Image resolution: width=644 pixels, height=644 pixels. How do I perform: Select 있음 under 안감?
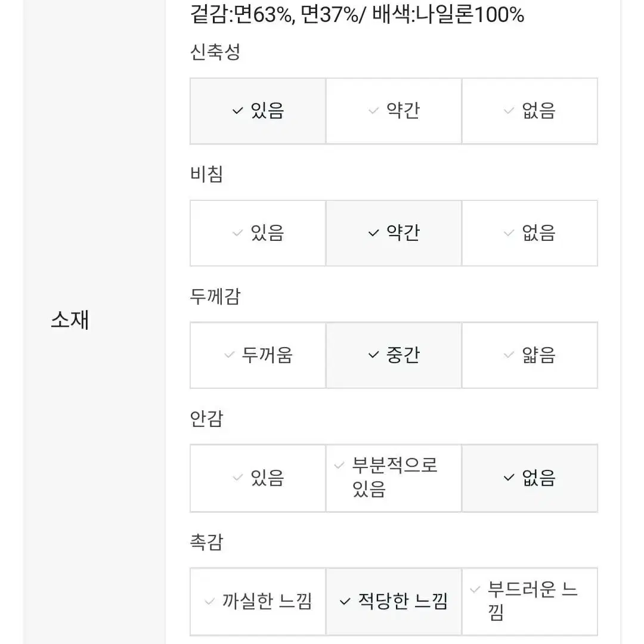point(258,478)
